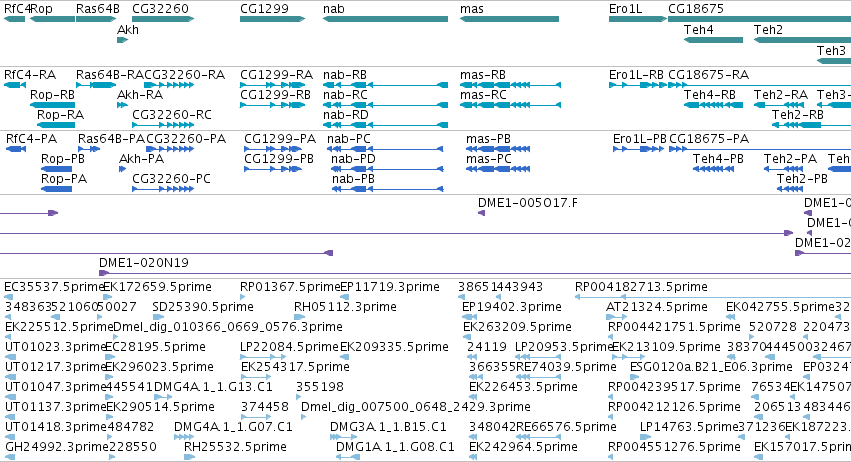
Task: Click transcript mas-RB glyph
Action: pyautogui.click(x=510, y=85)
